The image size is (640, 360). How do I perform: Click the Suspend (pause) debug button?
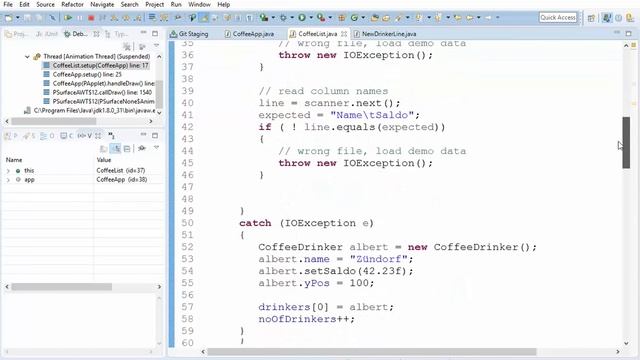click(x=80, y=18)
